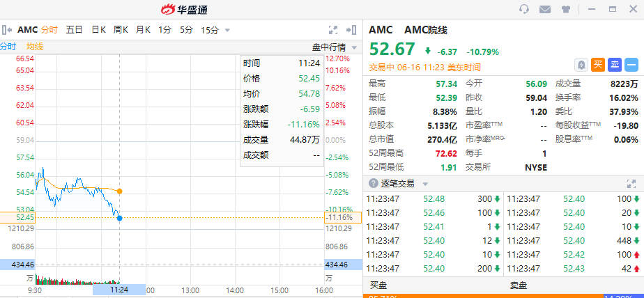Click the buy 买 button
644x298 pixels.
coord(598,65)
